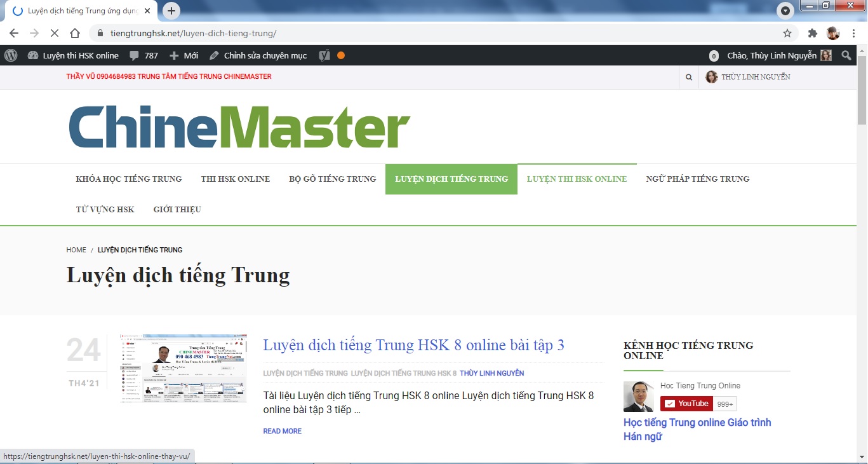868x464 pixels.
Task: Click the browser back arrow
Action: pyautogui.click(x=14, y=33)
